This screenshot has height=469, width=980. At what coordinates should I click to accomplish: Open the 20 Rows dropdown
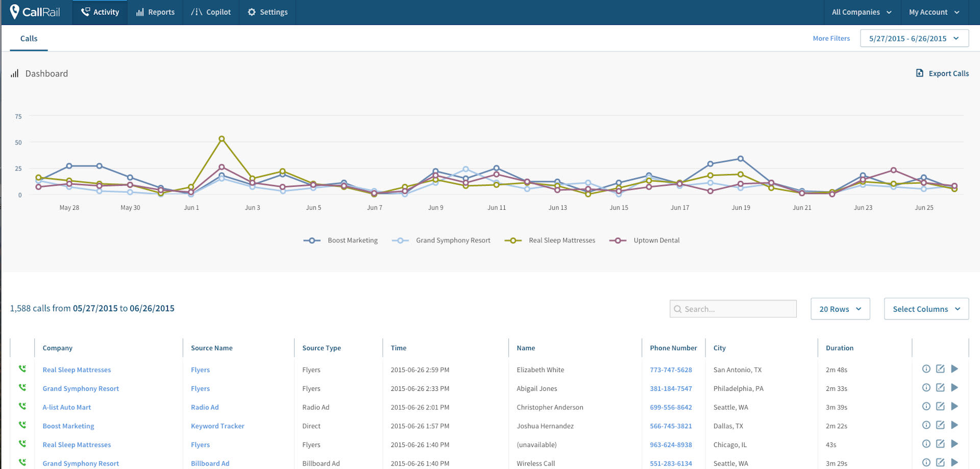840,309
